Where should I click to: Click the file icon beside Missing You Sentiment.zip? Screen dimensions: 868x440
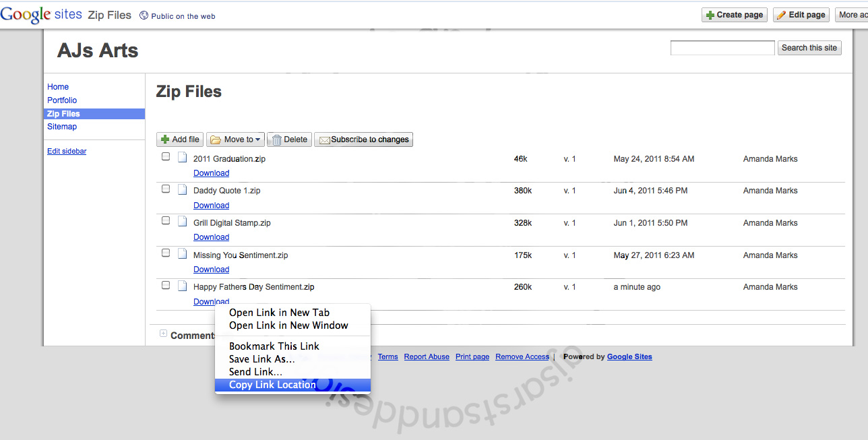182,254
